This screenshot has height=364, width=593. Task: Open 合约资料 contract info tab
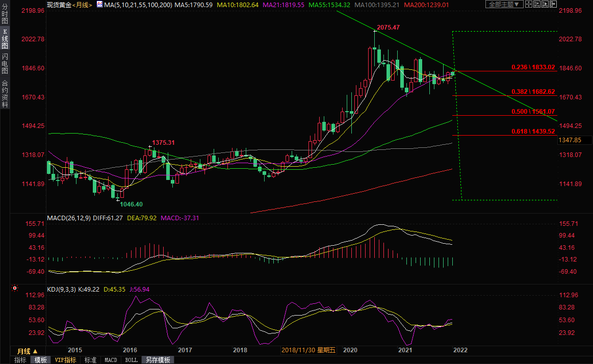click(x=5, y=94)
